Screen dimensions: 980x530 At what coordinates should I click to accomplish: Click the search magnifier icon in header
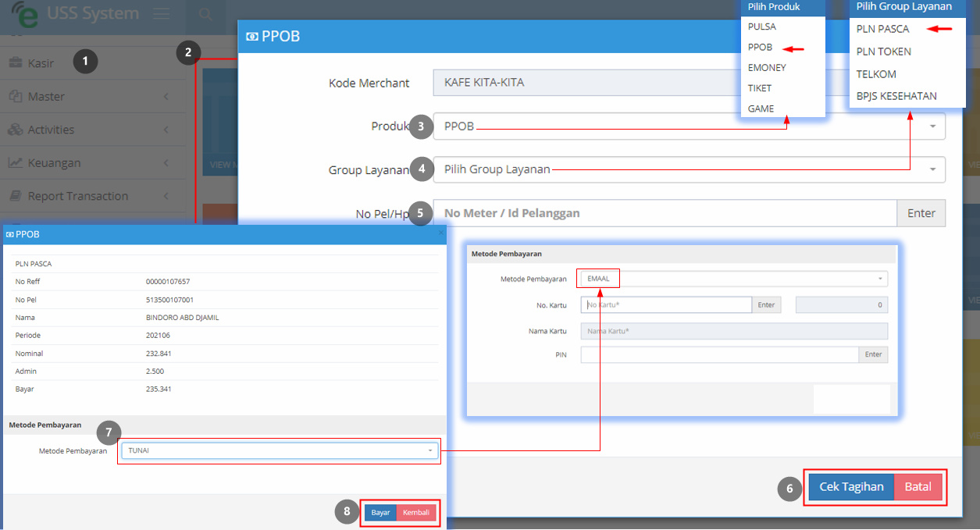point(205,13)
